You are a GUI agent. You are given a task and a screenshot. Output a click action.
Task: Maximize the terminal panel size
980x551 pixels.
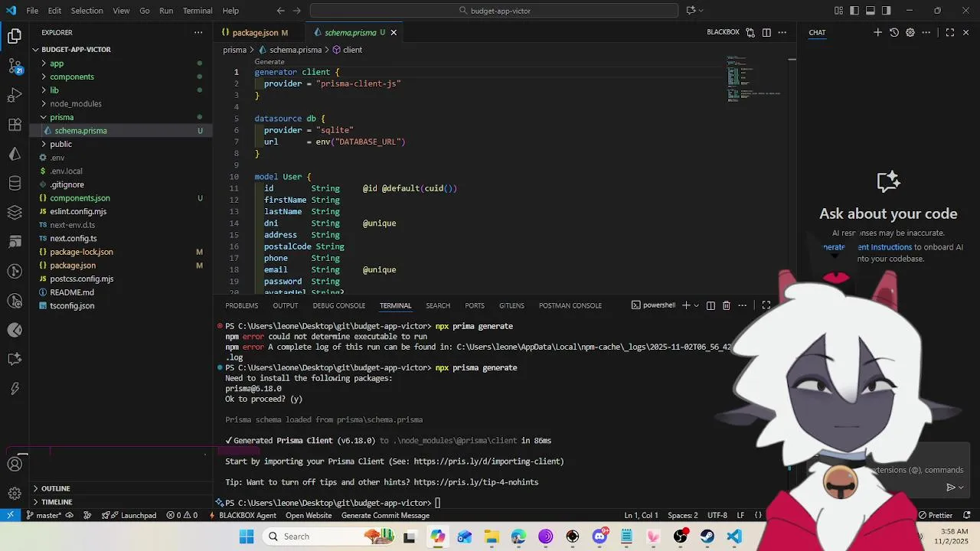[766, 305]
